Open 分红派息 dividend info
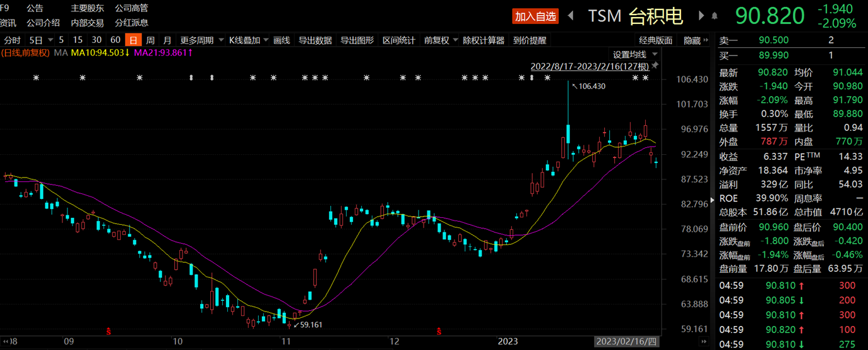The height and width of the screenshot is (350, 868). [x=131, y=23]
